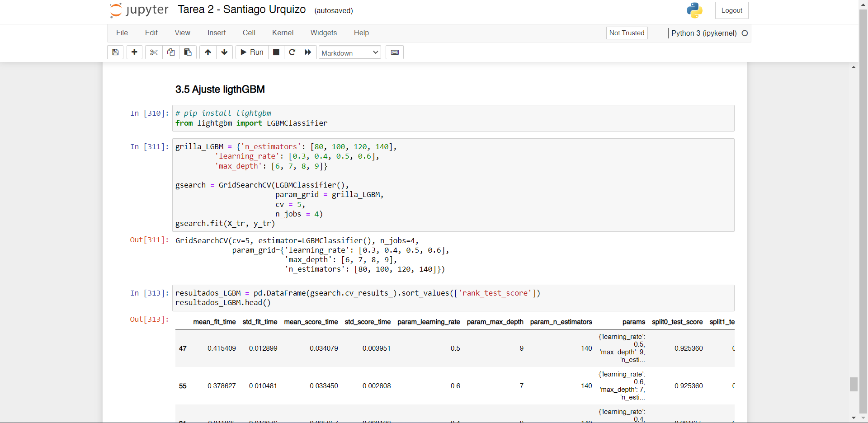Click the Logout button
868x423 pixels.
tap(731, 10)
